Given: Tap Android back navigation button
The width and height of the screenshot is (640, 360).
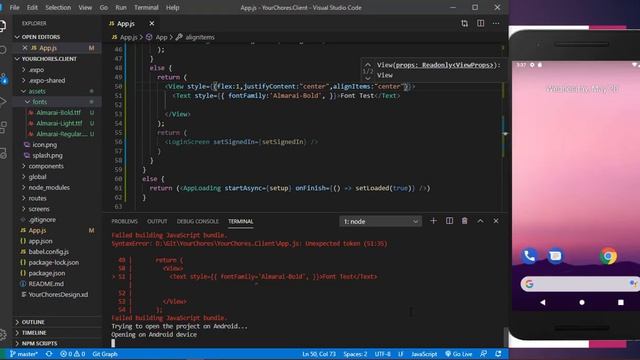Looking at the screenshot, I should pyautogui.click(x=542, y=302).
